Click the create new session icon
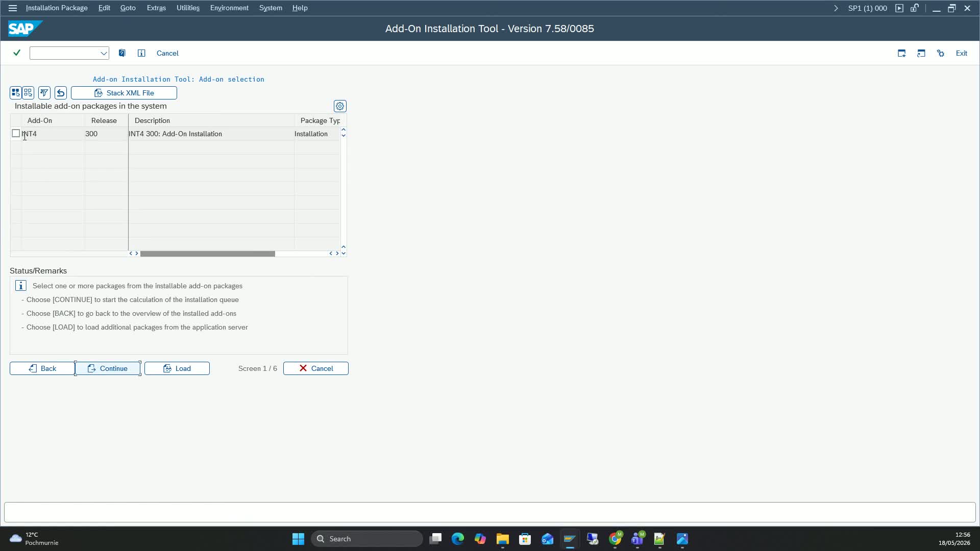Screen dimensions: 980x551 pos(902,53)
